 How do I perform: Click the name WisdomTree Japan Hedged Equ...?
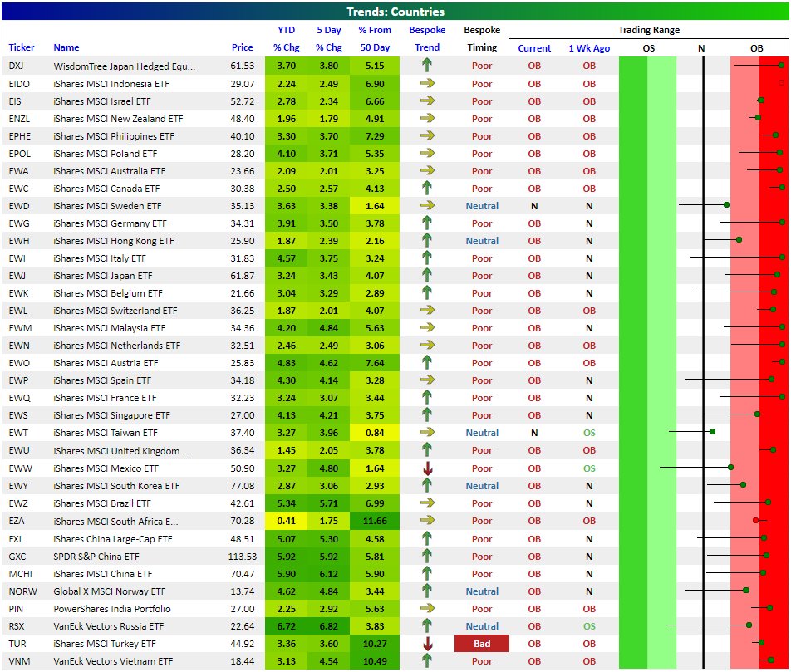pyautogui.click(x=124, y=66)
